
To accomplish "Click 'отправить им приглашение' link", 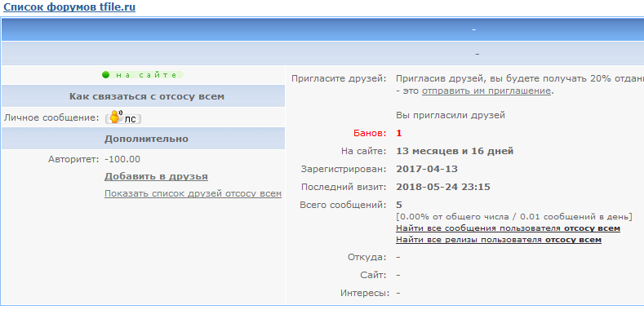I will pos(486,91).
